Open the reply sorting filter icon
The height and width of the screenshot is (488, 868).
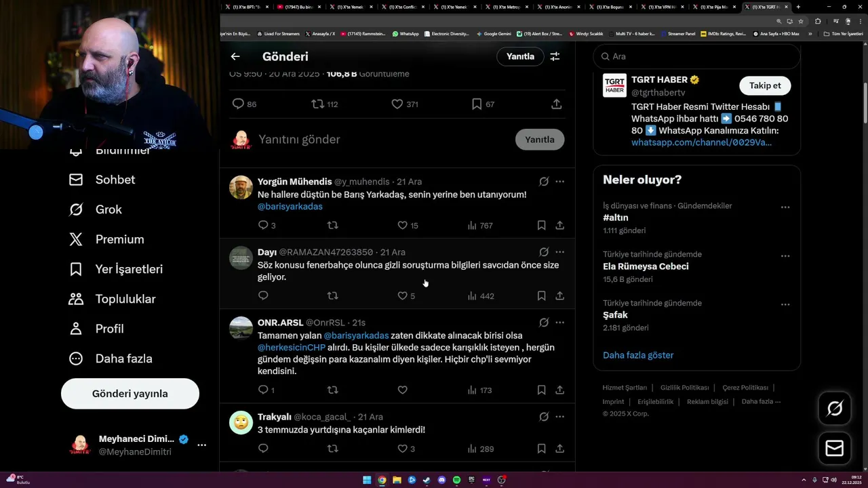tap(555, 57)
